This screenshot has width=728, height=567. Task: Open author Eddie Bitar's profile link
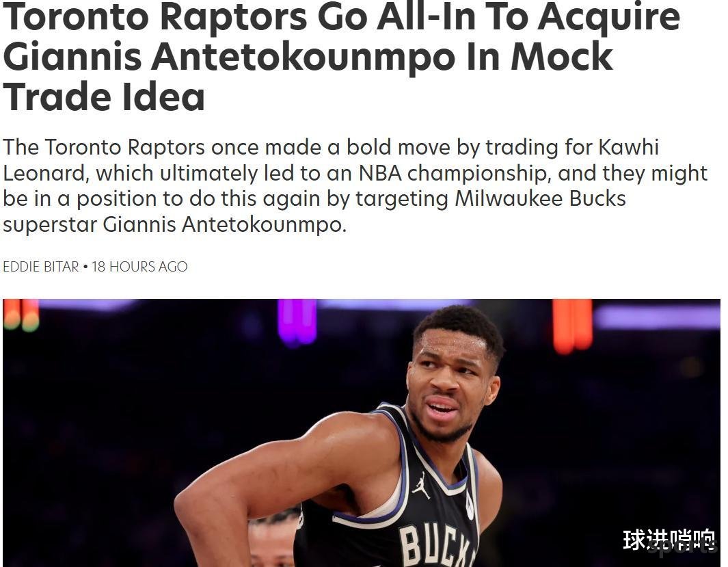click(41, 267)
